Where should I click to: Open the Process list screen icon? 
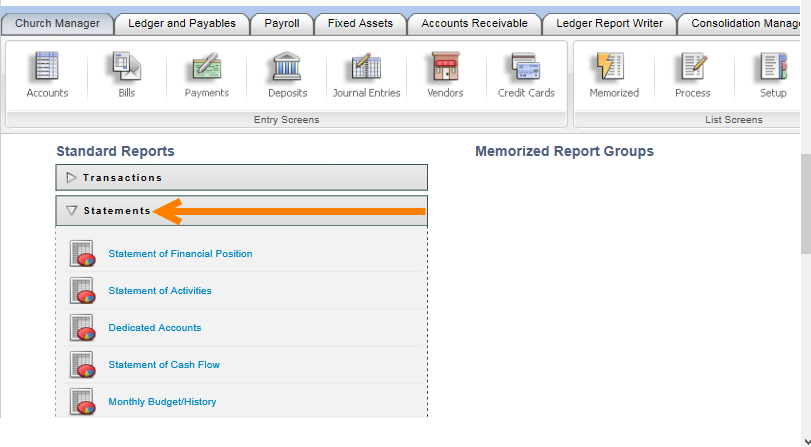click(692, 68)
